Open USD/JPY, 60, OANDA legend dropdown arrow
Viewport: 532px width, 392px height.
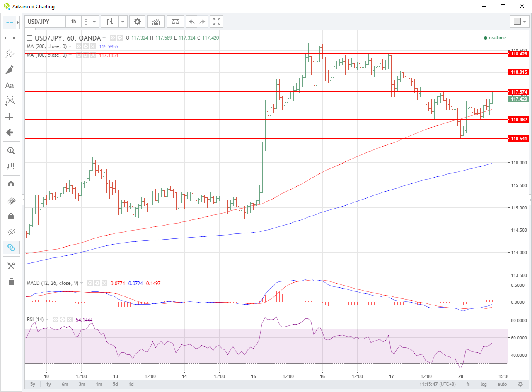(104, 38)
